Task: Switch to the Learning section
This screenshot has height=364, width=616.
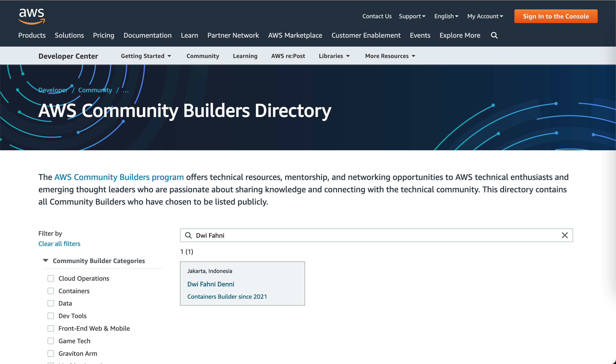Action: coord(245,56)
